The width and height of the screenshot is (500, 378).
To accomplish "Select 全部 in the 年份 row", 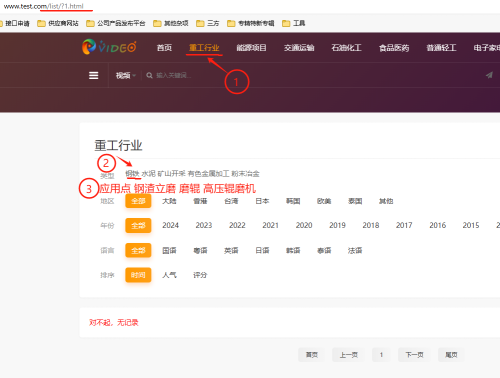I will click(138, 225).
